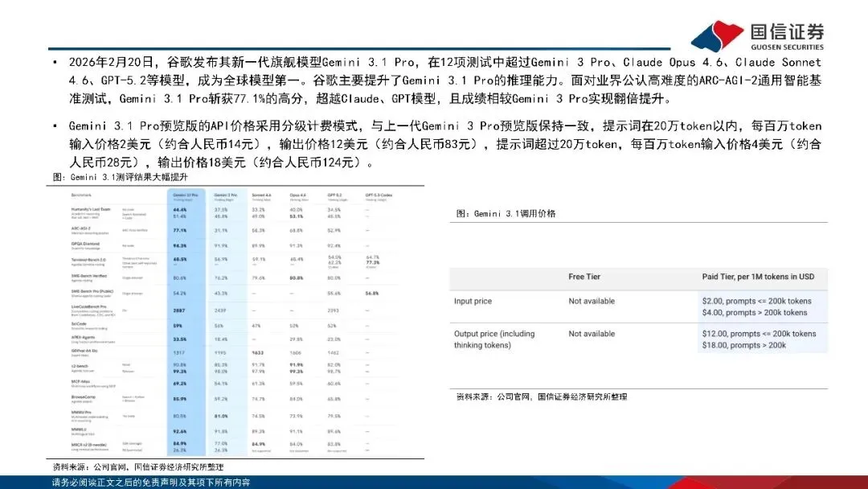The height and width of the screenshot is (489, 868).
Task: Select the 'Humanity's Last Exam' benchmark row label
Action: (91, 209)
